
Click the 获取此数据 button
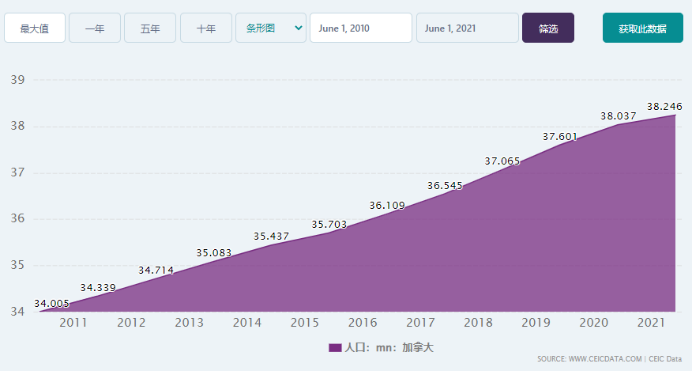(x=643, y=28)
